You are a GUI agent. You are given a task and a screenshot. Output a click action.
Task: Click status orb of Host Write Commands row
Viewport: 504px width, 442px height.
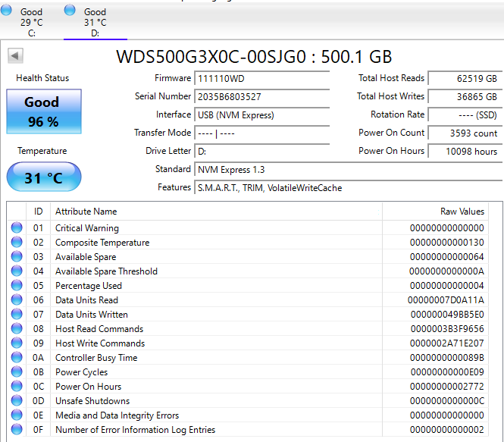click(x=17, y=343)
